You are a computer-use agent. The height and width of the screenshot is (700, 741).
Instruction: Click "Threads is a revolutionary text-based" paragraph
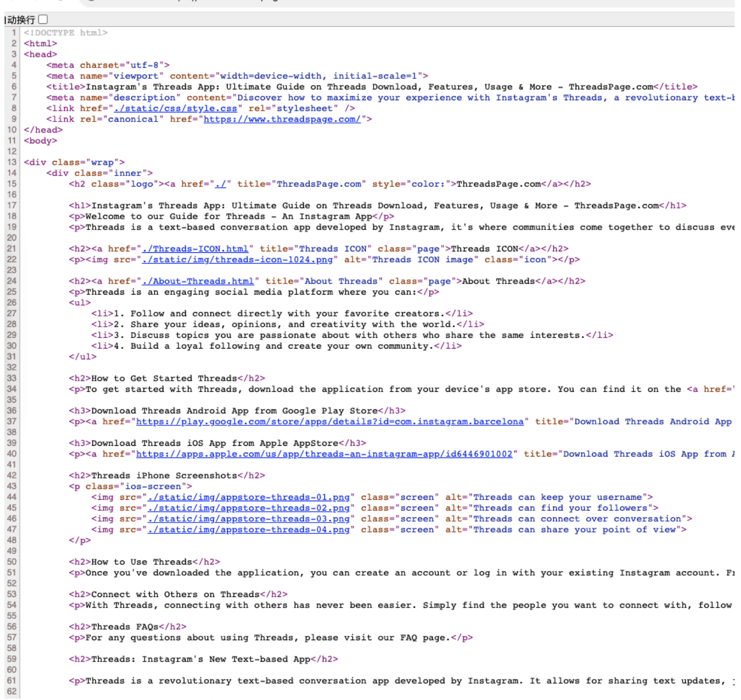(402, 681)
